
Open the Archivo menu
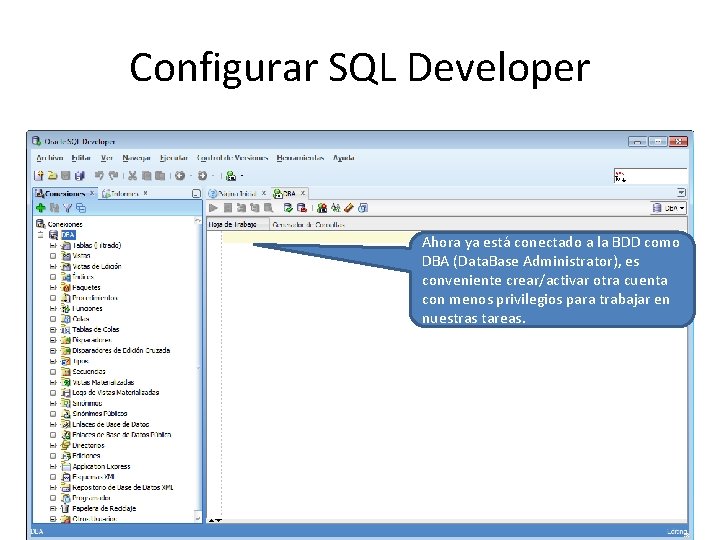pyautogui.click(x=50, y=158)
